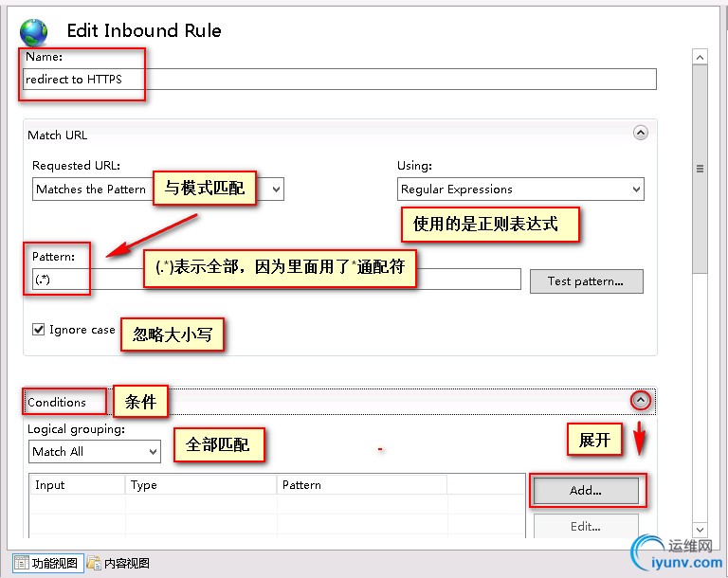The width and height of the screenshot is (728, 578).
Task: Collapse the Conditions section chevron
Action: (641, 400)
